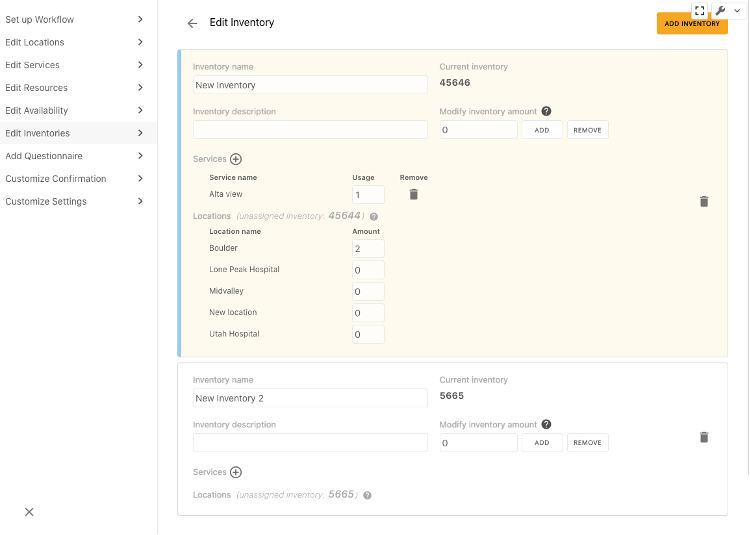Show help for unassigned inventory 45644
Image resolution: width=750 pixels, height=535 pixels.
click(374, 217)
